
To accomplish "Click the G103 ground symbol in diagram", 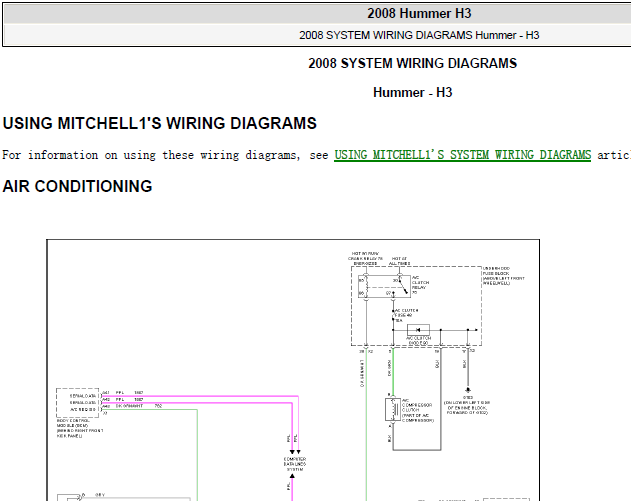I will pyautogui.click(x=468, y=390).
